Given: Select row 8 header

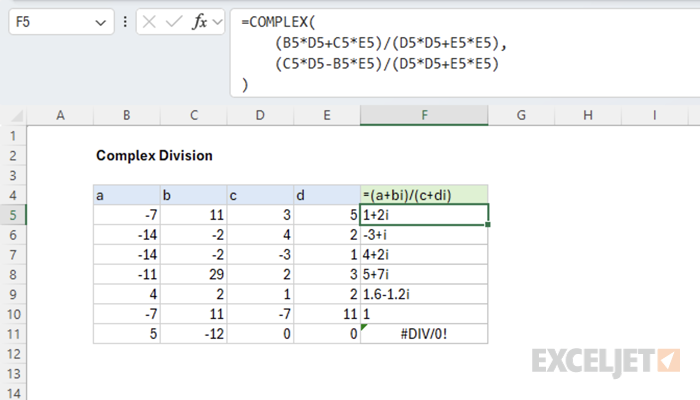Looking at the screenshot, I should (13, 275).
